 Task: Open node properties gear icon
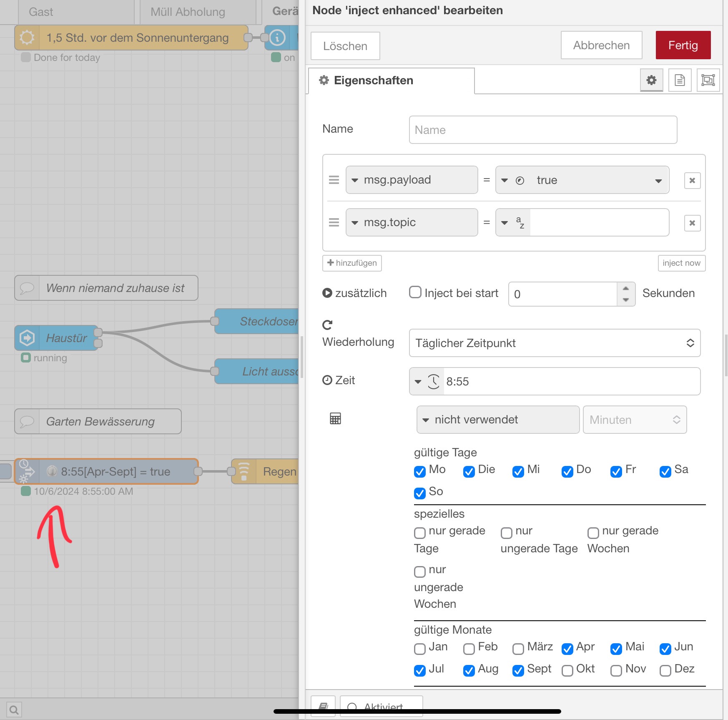pos(651,80)
